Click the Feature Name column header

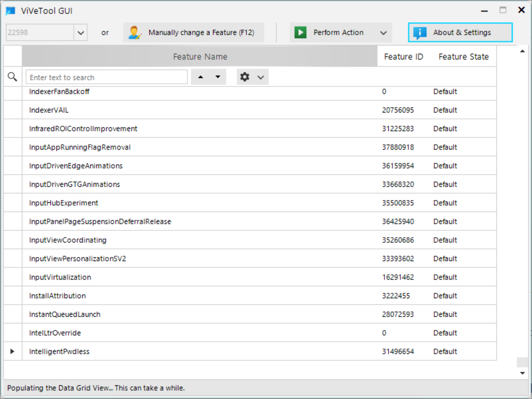click(x=200, y=56)
